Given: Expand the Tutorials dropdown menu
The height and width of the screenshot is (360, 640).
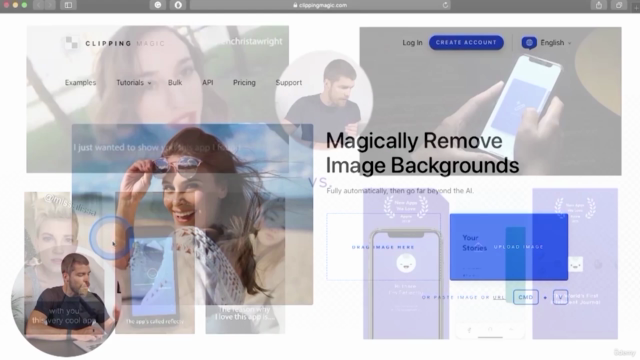Looking at the screenshot, I should 133,82.
